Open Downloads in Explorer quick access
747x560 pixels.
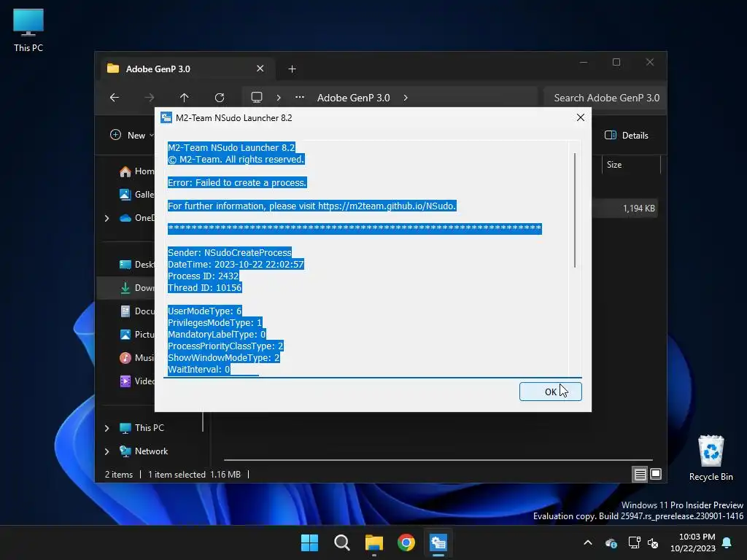click(x=136, y=287)
